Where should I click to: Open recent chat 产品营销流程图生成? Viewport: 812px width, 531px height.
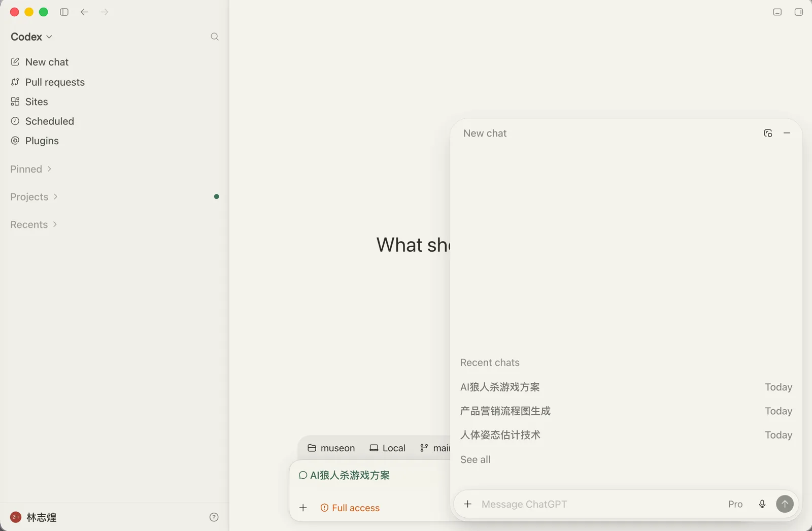click(x=626, y=411)
